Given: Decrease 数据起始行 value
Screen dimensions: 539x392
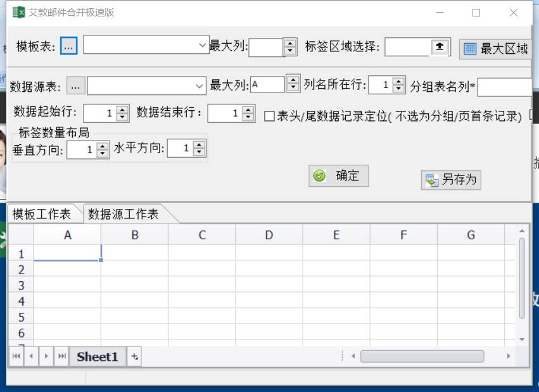Looking at the screenshot, I should click(x=122, y=117).
